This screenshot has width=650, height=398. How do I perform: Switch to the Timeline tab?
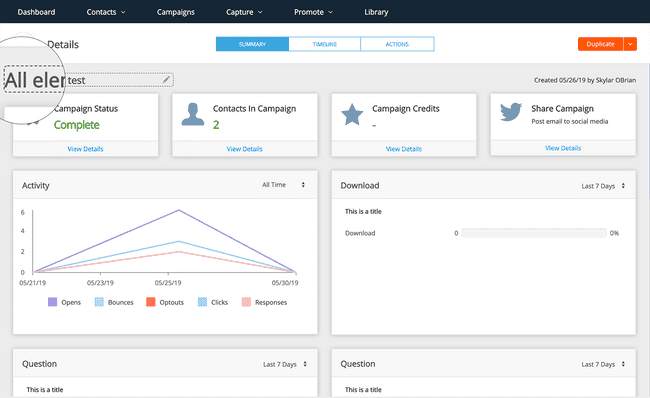click(325, 44)
